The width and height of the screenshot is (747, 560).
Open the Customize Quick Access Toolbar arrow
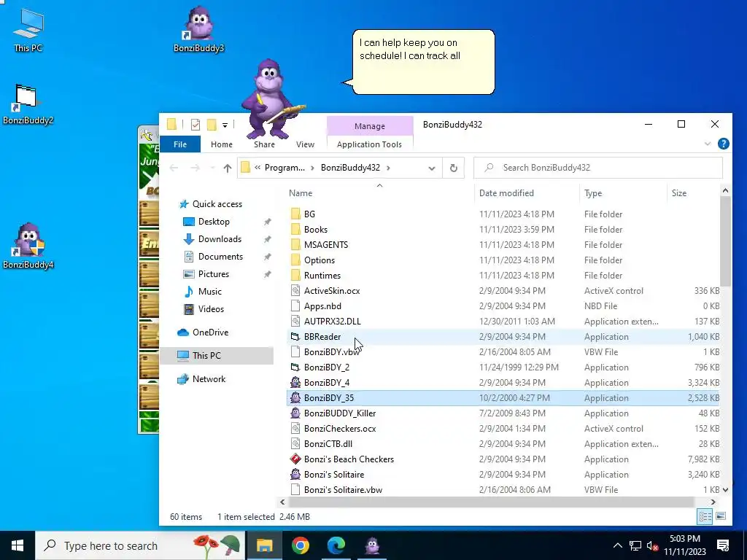225,125
